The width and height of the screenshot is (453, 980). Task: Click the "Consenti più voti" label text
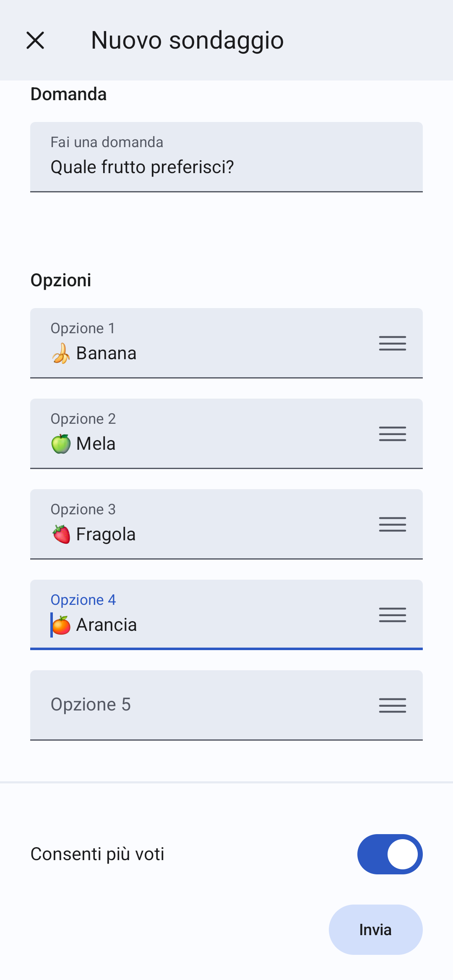pyautogui.click(x=97, y=854)
